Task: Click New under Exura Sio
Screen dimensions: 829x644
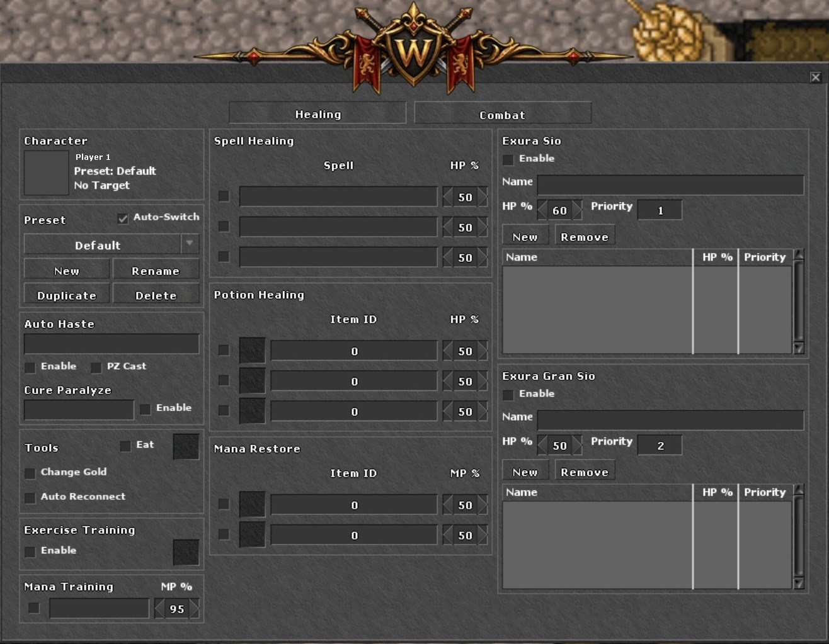Action: pyautogui.click(x=525, y=236)
